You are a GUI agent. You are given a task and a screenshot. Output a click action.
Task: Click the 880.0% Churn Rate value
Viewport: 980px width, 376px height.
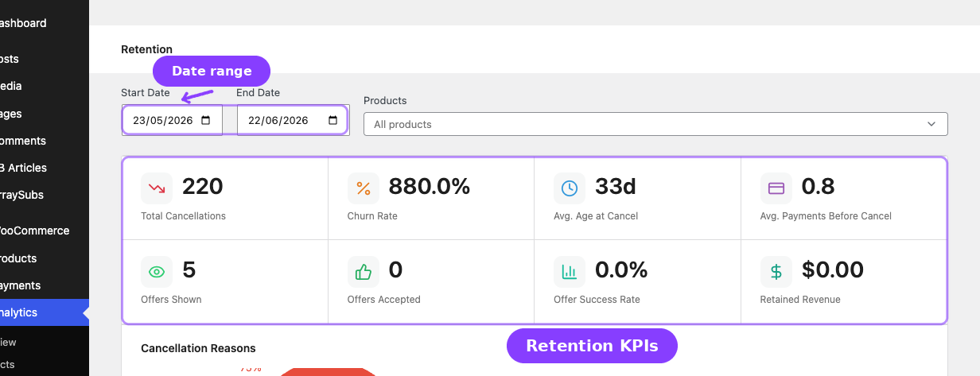click(x=430, y=186)
